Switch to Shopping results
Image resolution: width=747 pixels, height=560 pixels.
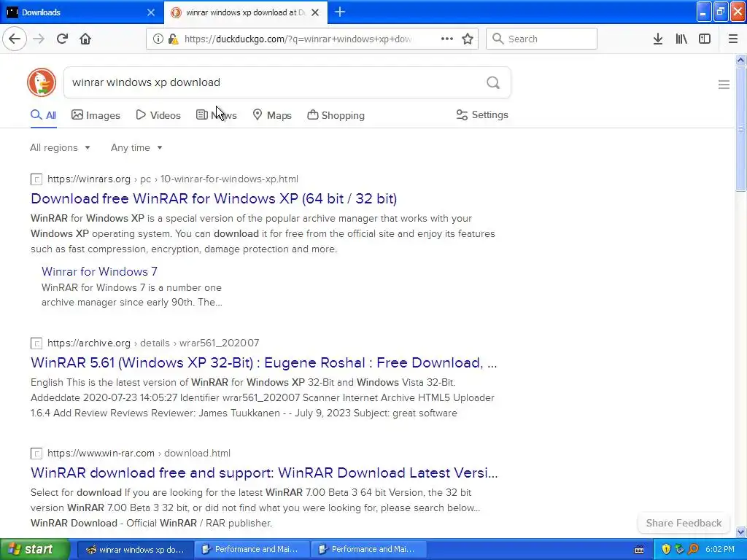[x=336, y=115]
